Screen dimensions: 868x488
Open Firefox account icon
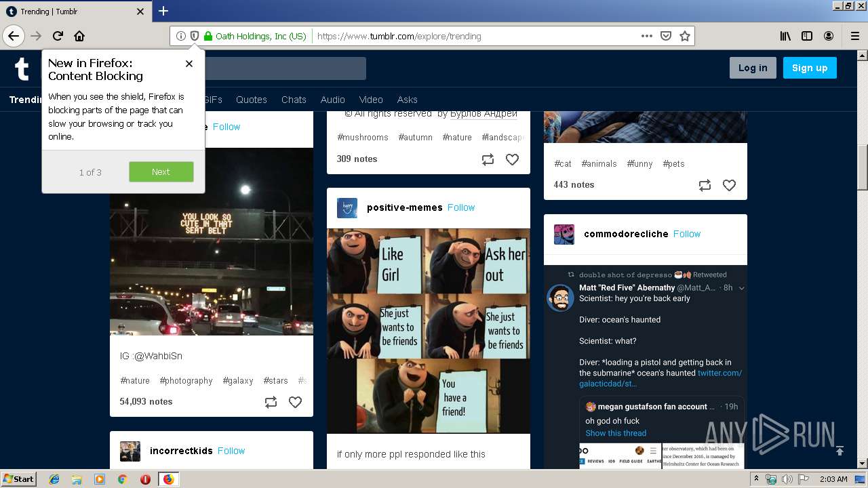coord(829,36)
